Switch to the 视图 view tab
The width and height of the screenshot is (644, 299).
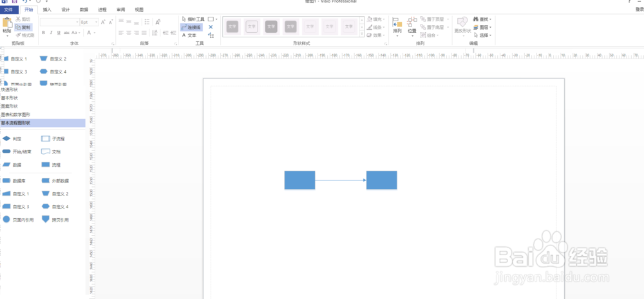pos(139,10)
